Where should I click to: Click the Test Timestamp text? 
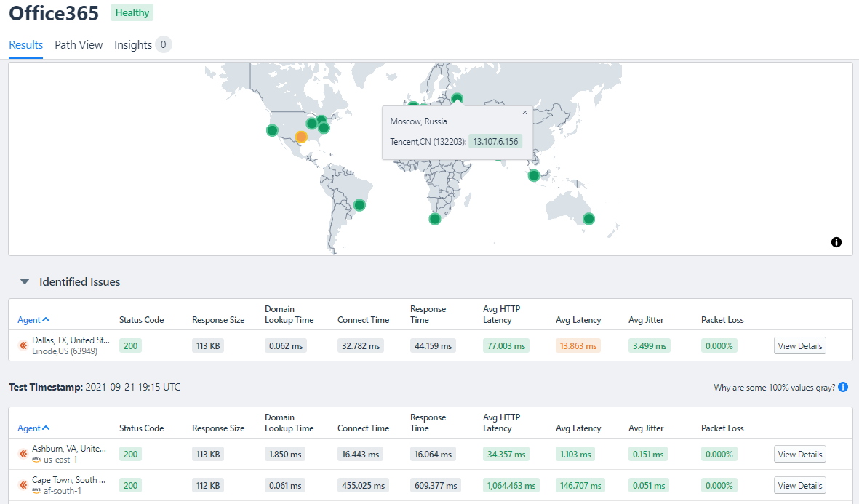point(95,387)
